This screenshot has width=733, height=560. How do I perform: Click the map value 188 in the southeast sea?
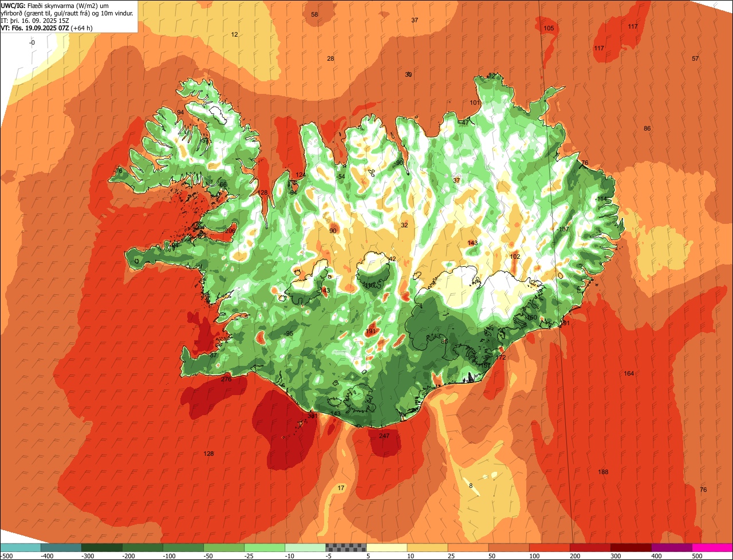coord(603,472)
